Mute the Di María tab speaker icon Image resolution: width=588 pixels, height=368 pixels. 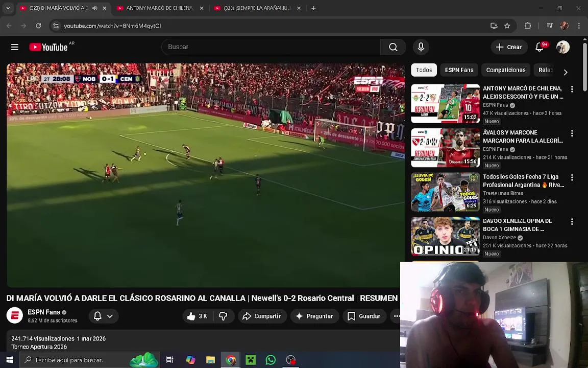(x=95, y=8)
